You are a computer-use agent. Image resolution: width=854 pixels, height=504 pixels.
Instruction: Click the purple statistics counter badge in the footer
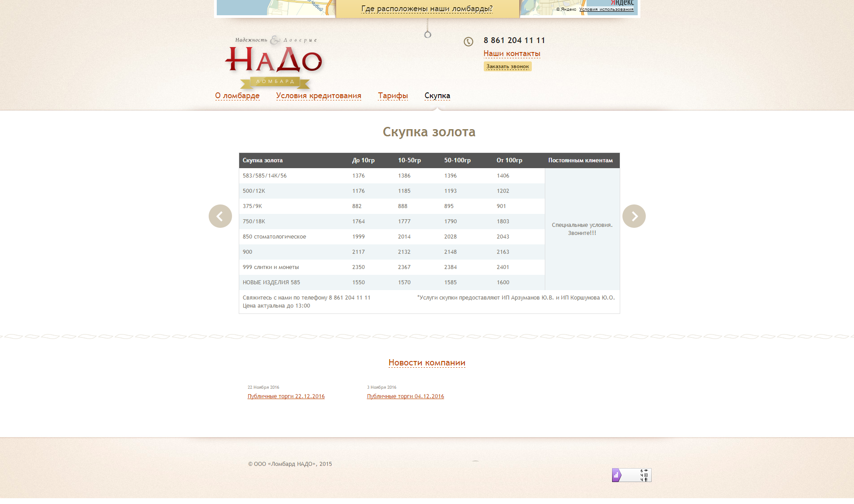click(631, 475)
